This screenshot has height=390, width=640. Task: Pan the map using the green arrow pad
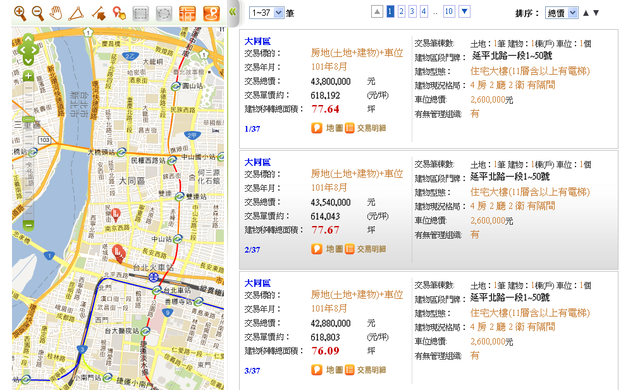point(28,50)
